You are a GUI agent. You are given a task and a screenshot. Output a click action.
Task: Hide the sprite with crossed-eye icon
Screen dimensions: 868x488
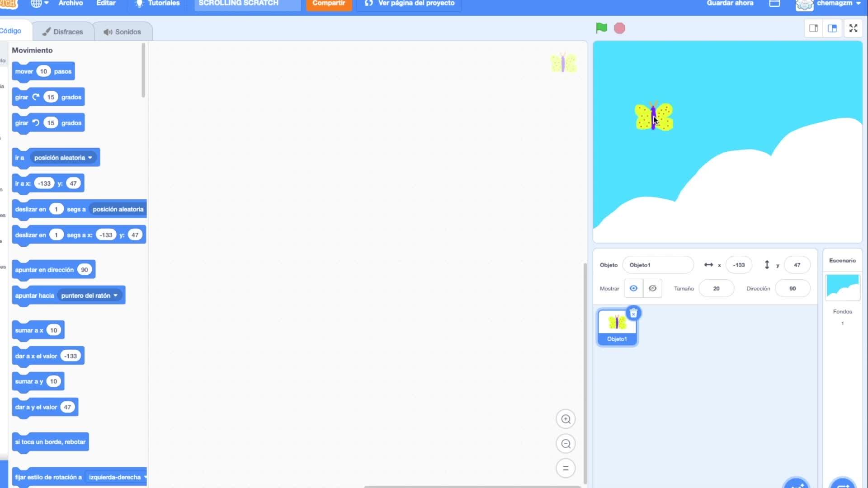click(652, 288)
